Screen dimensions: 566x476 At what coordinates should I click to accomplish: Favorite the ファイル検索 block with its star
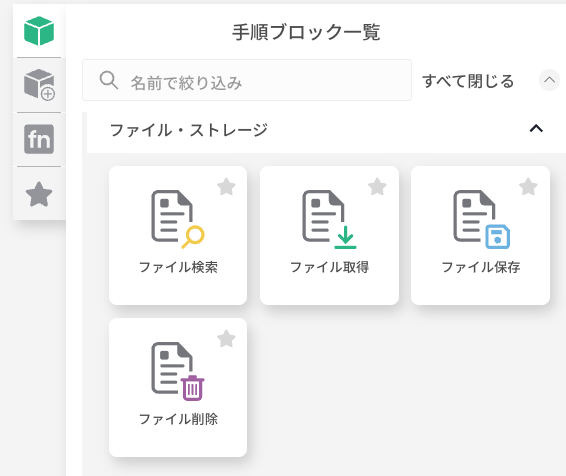226,187
